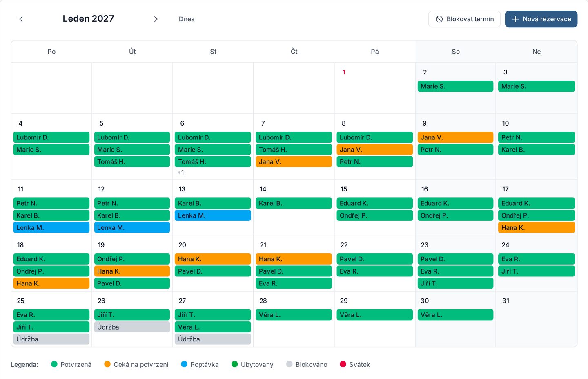Select Lenka M. inquiry on January 13

pyautogui.click(x=213, y=215)
